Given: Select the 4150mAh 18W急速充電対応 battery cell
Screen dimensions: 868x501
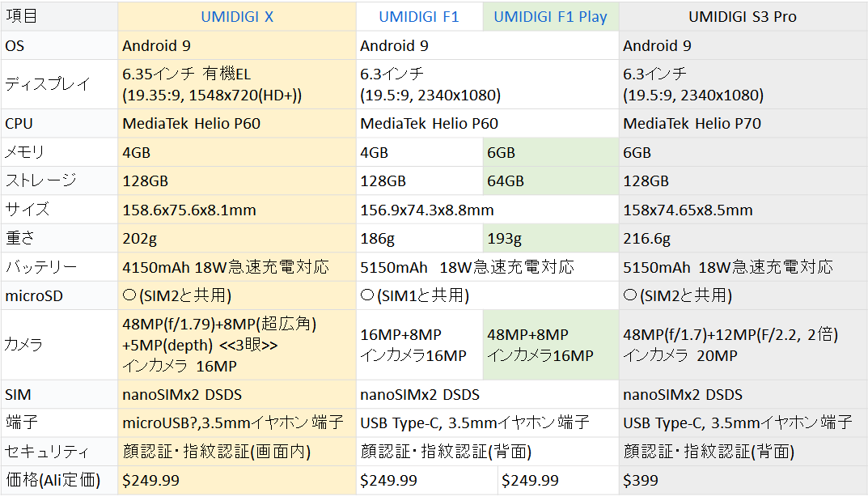Looking at the screenshot, I should coord(236,267).
